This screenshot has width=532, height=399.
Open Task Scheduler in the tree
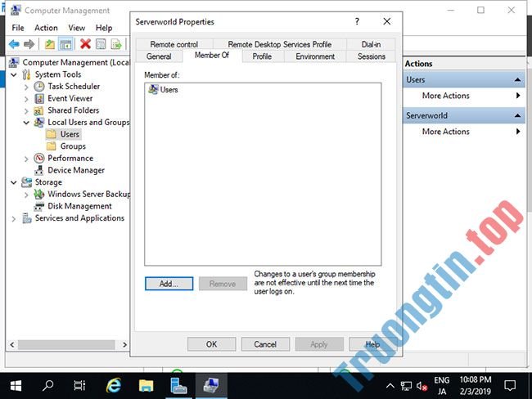pos(74,87)
